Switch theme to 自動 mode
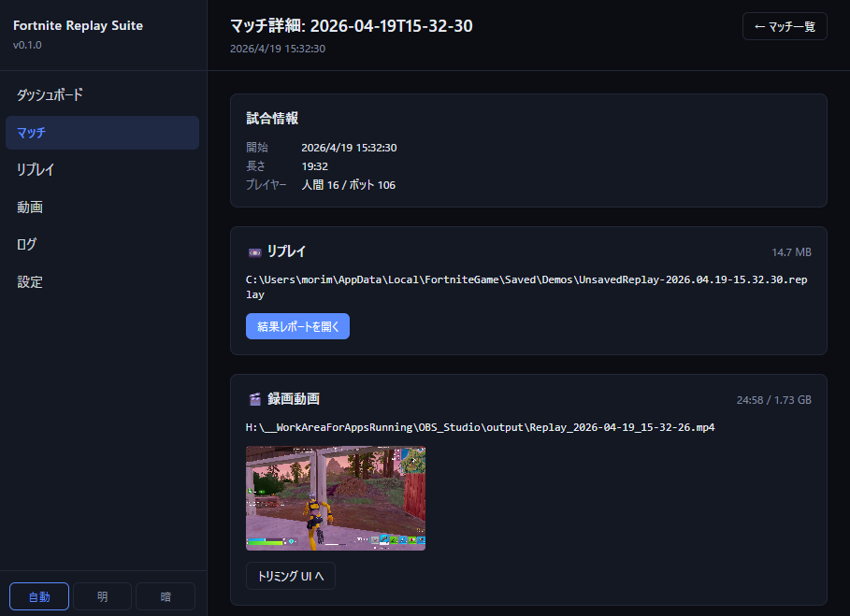Screen dimensions: 850x616 (x=39, y=596)
